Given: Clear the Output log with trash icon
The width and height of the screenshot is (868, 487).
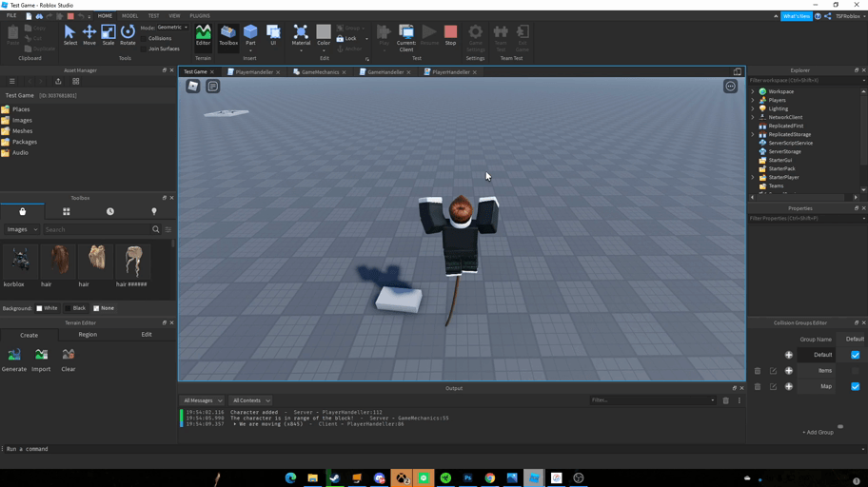Looking at the screenshot, I should 726,400.
